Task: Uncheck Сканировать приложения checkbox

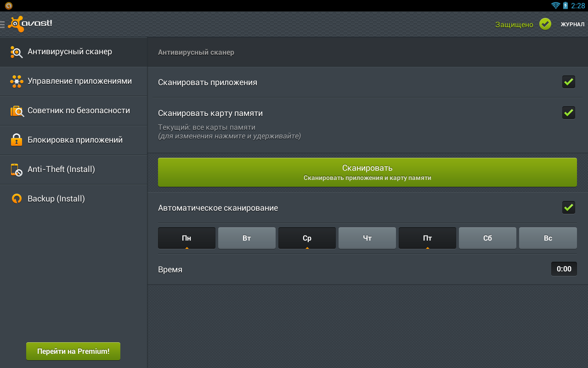Action: (x=569, y=82)
